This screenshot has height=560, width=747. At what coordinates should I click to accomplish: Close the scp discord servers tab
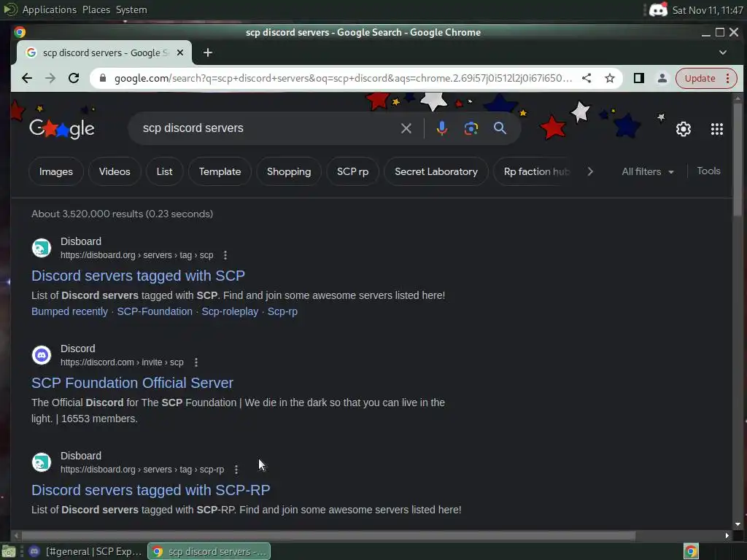tap(180, 52)
